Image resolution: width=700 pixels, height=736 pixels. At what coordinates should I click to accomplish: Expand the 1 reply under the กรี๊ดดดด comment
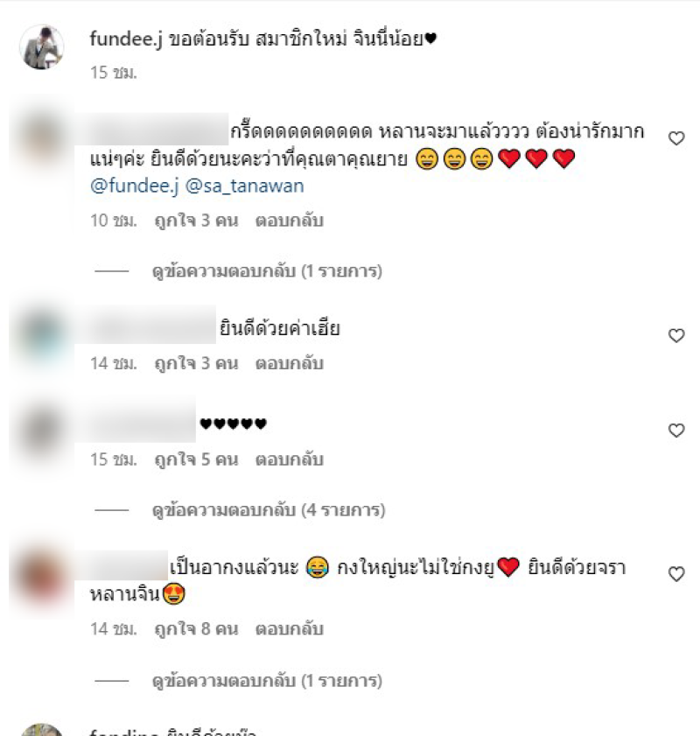267,271
